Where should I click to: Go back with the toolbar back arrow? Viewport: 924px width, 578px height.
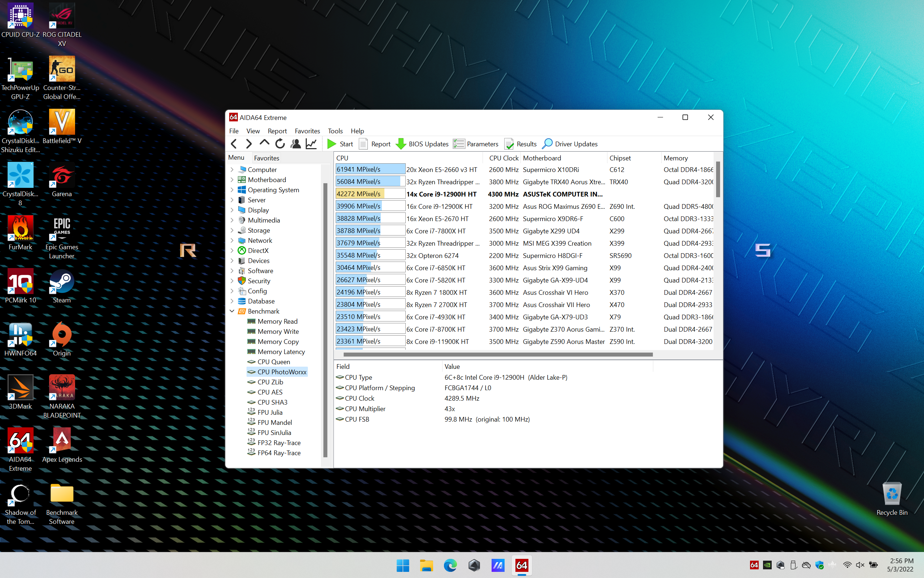[234, 144]
